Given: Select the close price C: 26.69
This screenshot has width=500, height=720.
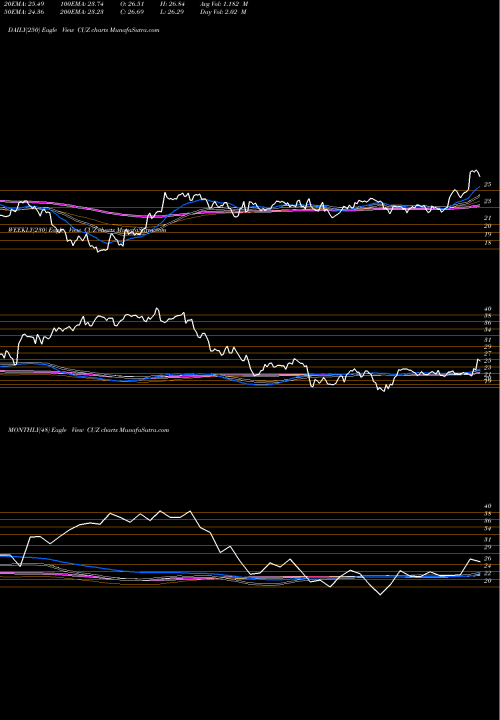Looking at the screenshot, I should 134,12.
